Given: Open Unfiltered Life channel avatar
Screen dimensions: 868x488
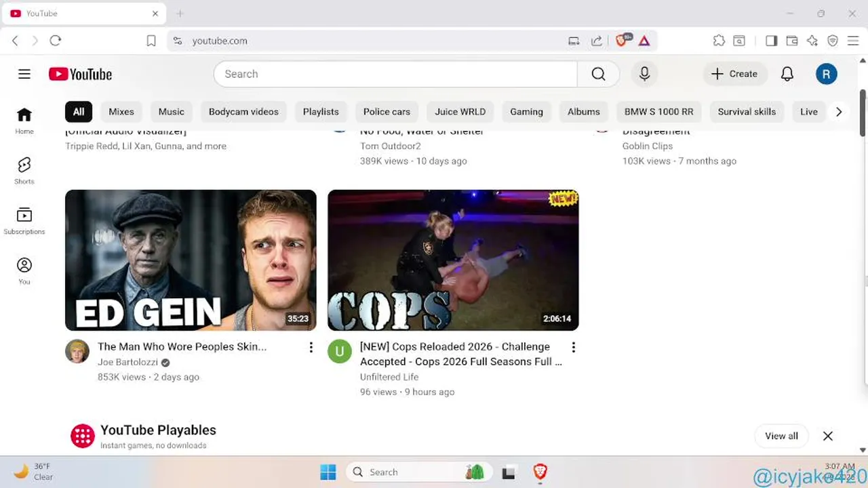Looking at the screenshot, I should (x=340, y=351).
